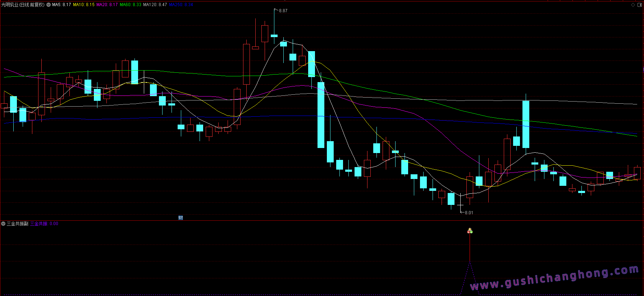
Task: Click the 三金共振副 indicator name
Action: pos(17,224)
